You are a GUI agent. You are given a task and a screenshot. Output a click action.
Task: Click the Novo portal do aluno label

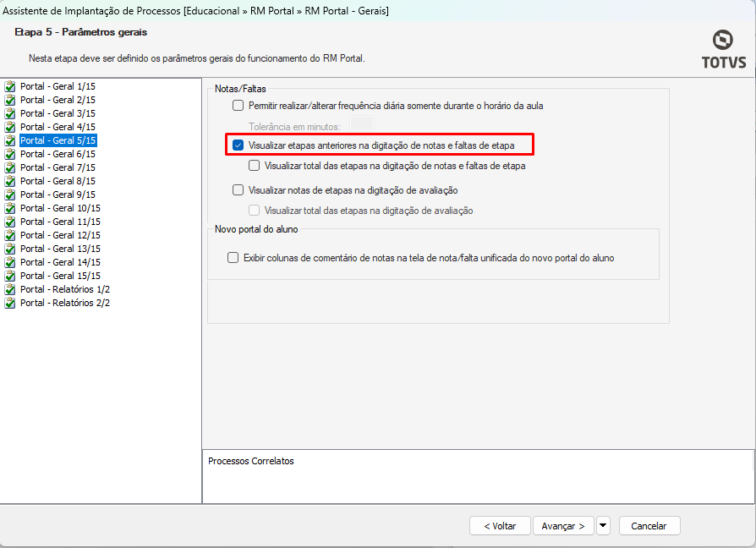pyautogui.click(x=256, y=229)
